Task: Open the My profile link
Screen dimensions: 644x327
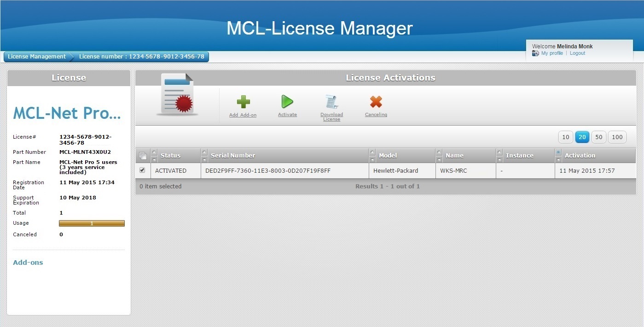Action: click(x=552, y=53)
